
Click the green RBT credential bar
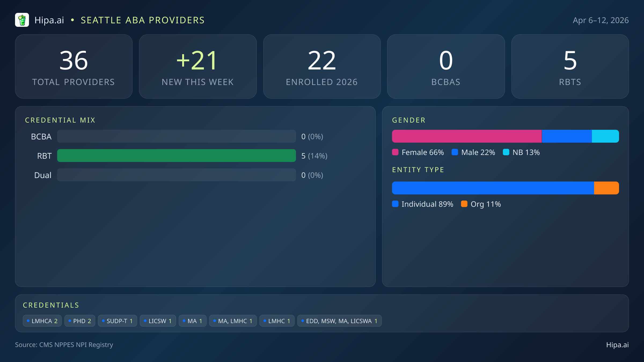tap(176, 156)
